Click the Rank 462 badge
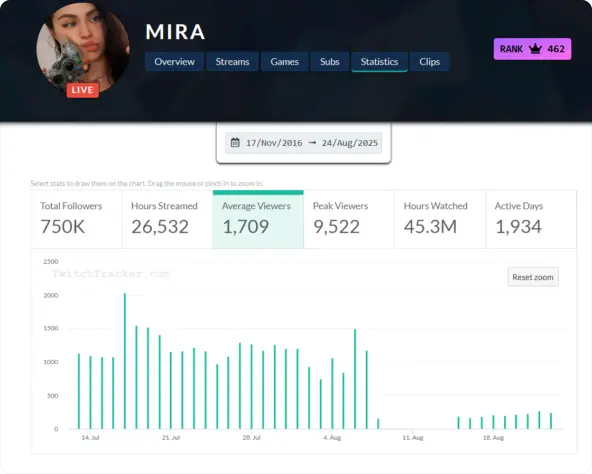The height and width of the screenshot is (474, 592). [532, 49]
